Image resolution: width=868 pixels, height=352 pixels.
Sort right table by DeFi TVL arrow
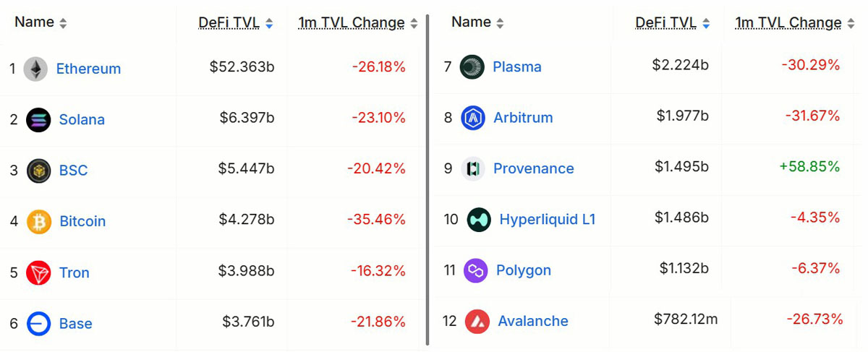point(706,23)
